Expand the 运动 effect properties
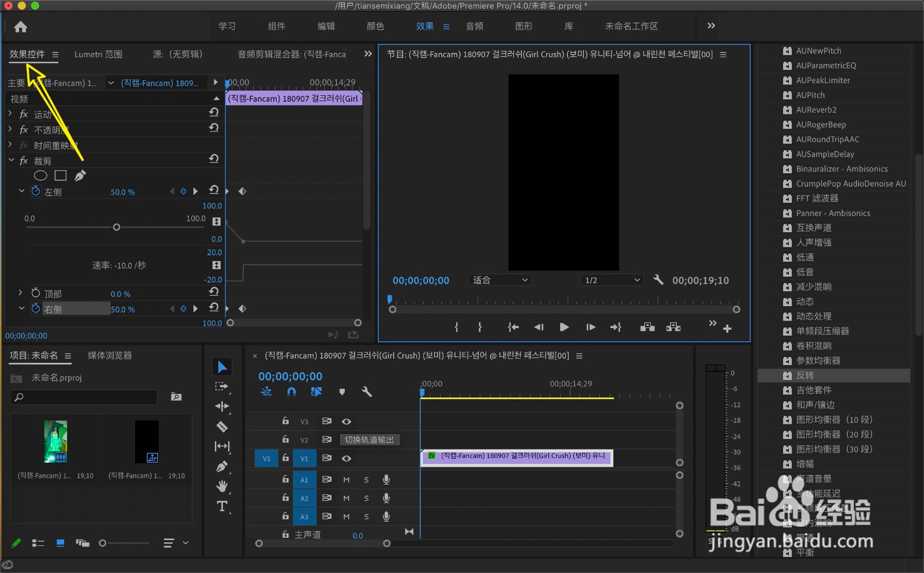The height and width of the screenshot is (573, 924). pyautogui.click(x=10, y=113)
